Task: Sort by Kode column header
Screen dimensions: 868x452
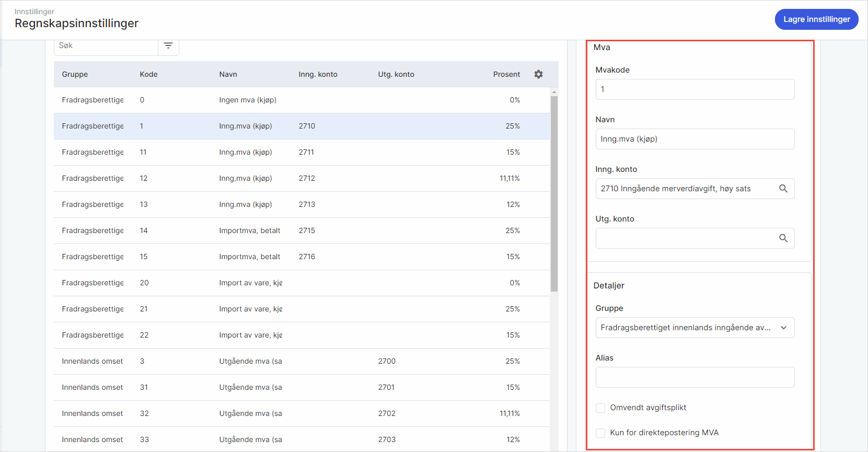Action: pyautogui.click(x=148, y=74)
